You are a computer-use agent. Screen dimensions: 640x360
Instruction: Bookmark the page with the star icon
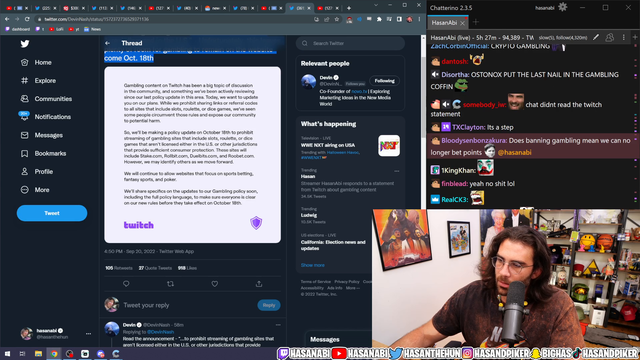click(336, 19)
